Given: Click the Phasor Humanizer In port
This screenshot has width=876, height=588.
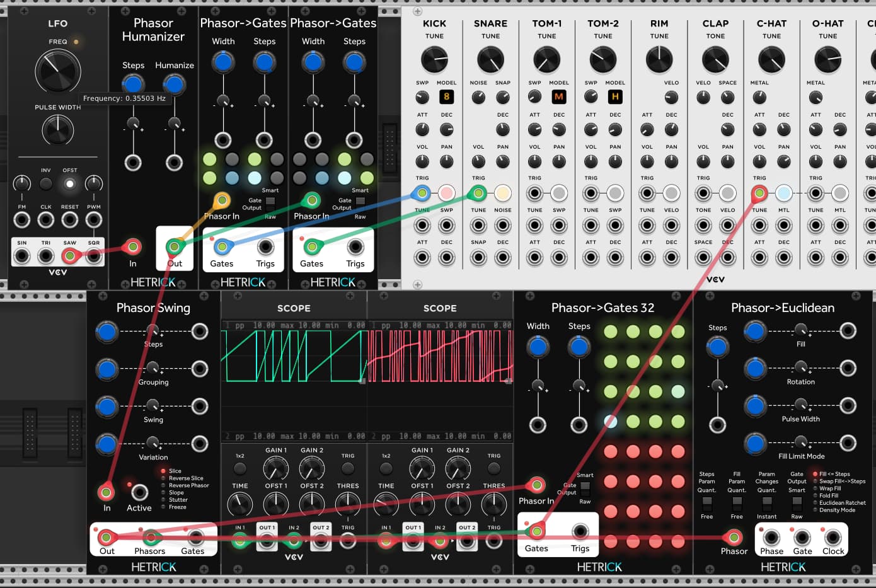Looking at the screenshot, I should pos(133,247).
